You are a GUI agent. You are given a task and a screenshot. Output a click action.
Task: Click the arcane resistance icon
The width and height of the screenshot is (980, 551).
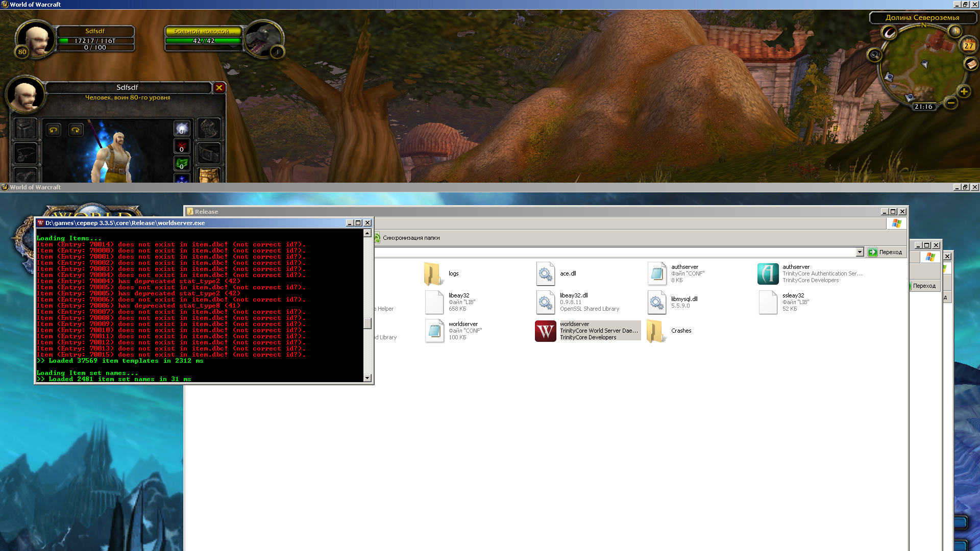pyautogui.click(x=182, y=128)
